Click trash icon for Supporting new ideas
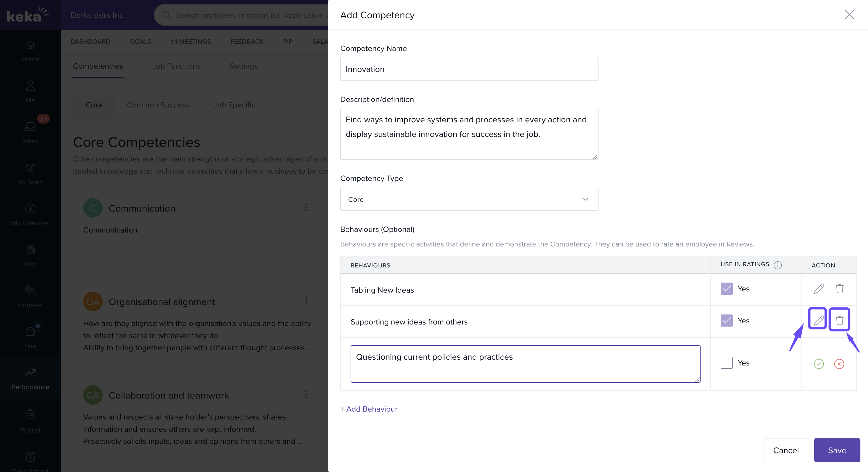868x472 pixels. (x=839, y=320)
